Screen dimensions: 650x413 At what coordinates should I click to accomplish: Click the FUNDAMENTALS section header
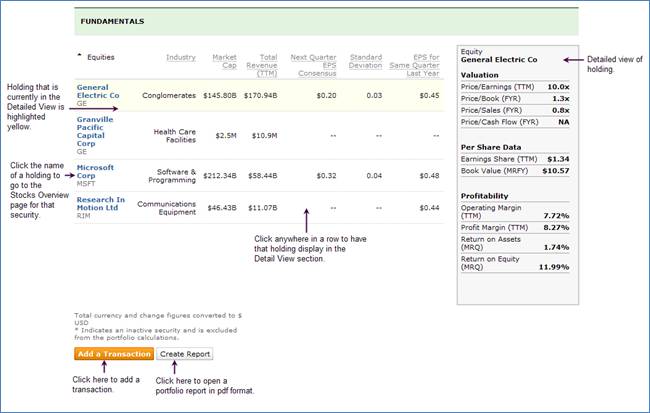(112, 21)
